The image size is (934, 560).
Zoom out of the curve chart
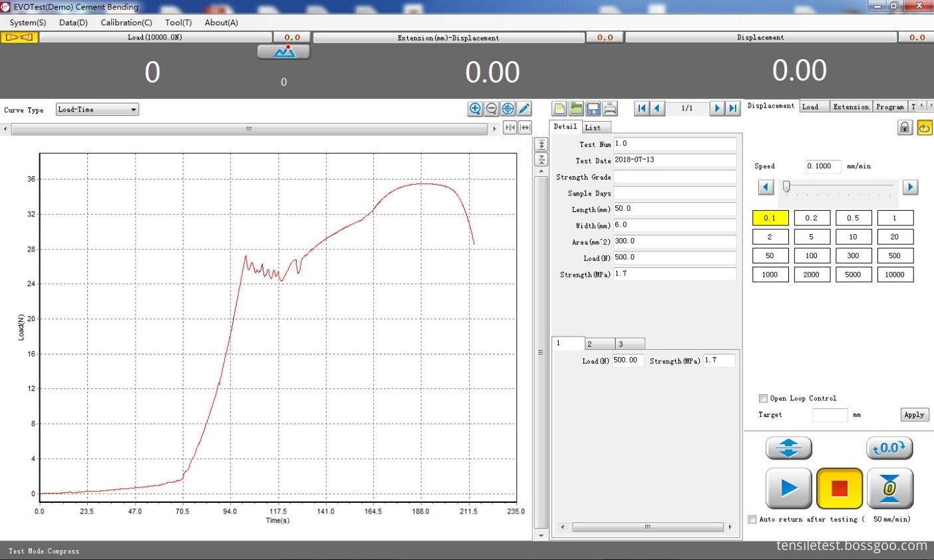(x=492, y=109)
